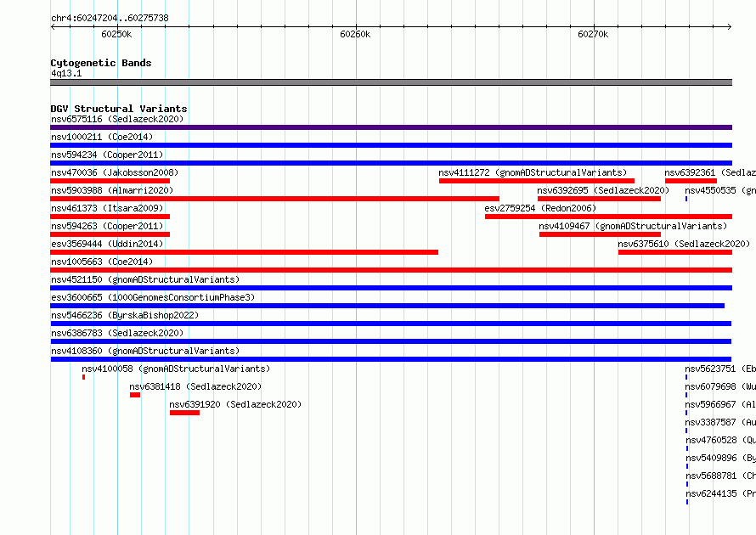This screenshot has height=535, width=756.
Task: Click the Cytogenetic Bands track title
Action: (x=101, y=63)
